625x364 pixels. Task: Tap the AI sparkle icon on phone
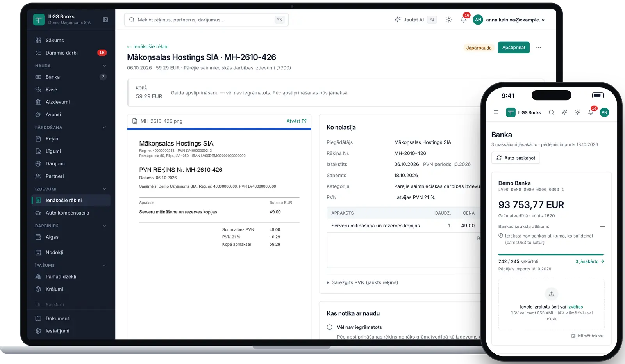coord(564,112)
